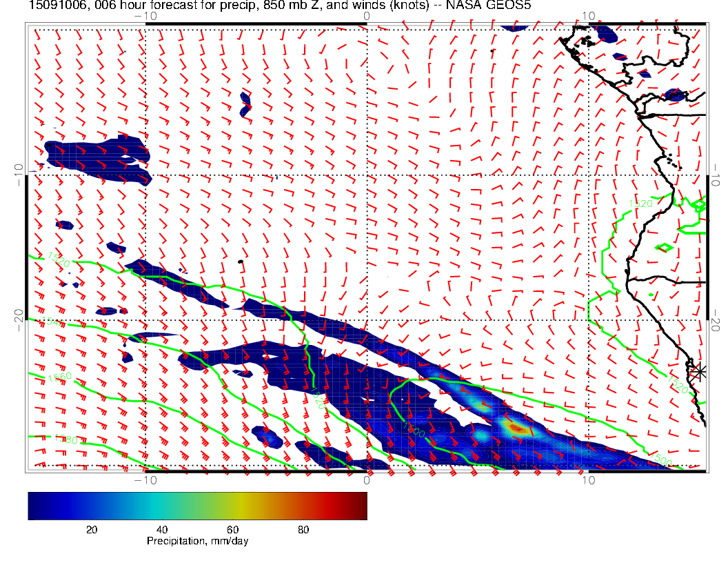Viewport: 728px width, 563px height.
Task: Click the "-20" latitude label on the left axis
Action: point(19,320)
